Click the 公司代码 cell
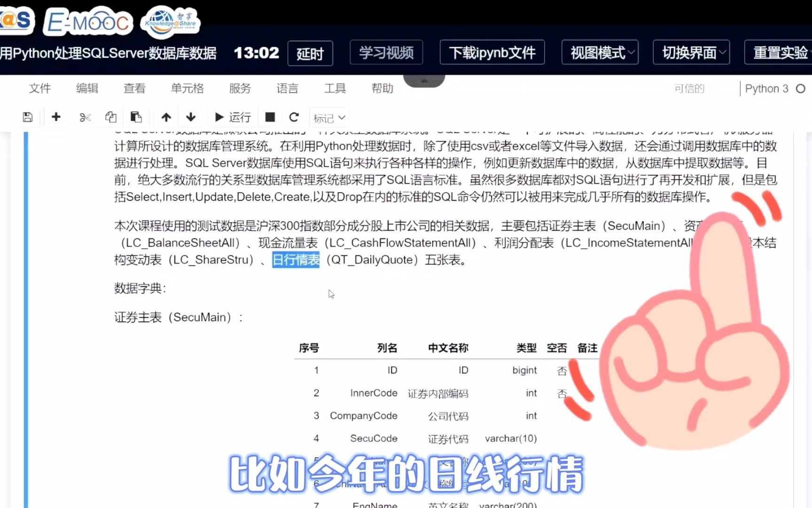 click(x=448, y=416)
